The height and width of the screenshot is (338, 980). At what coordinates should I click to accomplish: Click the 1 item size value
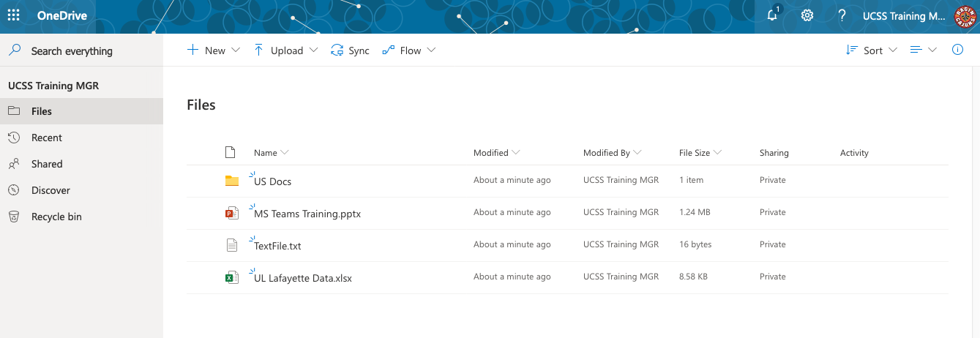coord(692,180)
